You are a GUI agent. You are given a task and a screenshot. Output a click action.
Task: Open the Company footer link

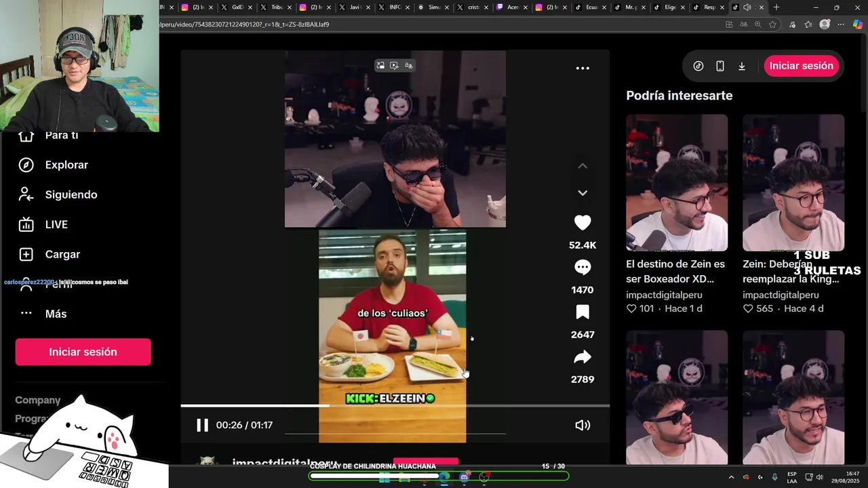point(38,400)
